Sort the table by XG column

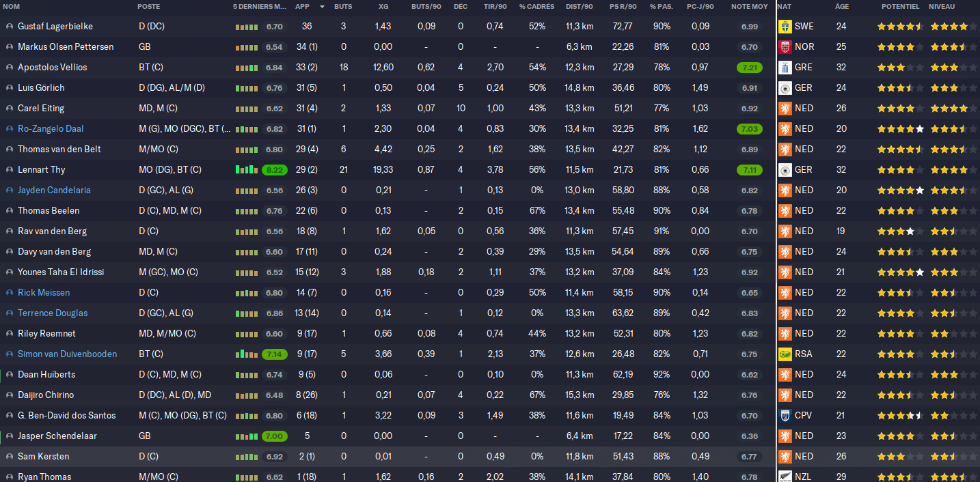pyautogui.click(x=383, y=6)
